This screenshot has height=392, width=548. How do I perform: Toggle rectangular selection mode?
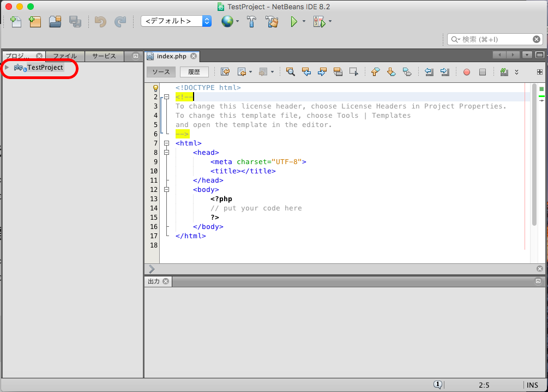(354, 72)
